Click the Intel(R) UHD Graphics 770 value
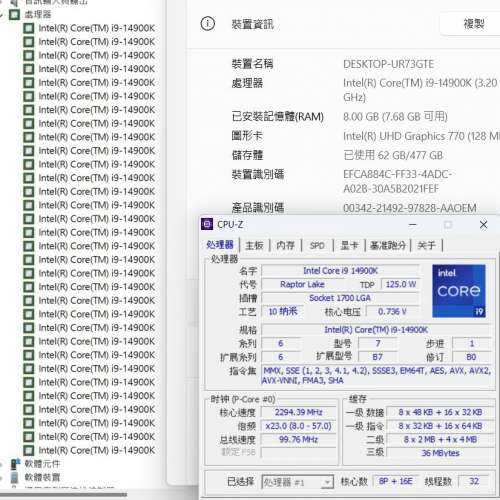This screenshot has width=500, height=500. coord(421,136)
